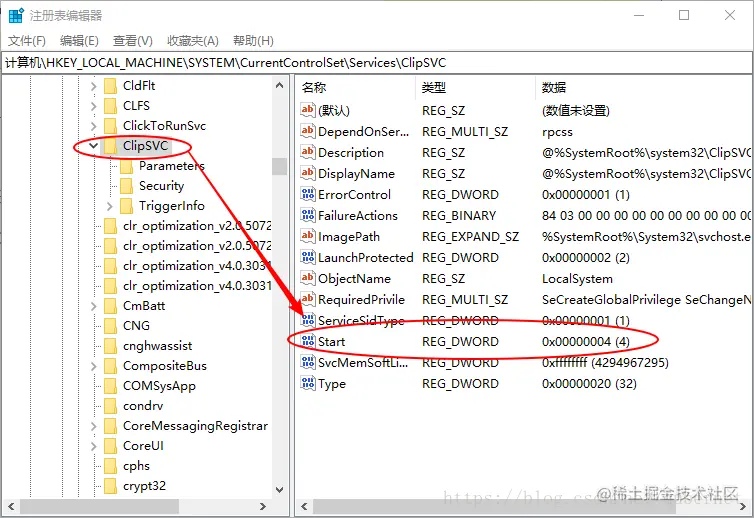Viewport: 754px width, 518px height.
Task: Click the DisplayName string value icon
Action: click(308, 173)
